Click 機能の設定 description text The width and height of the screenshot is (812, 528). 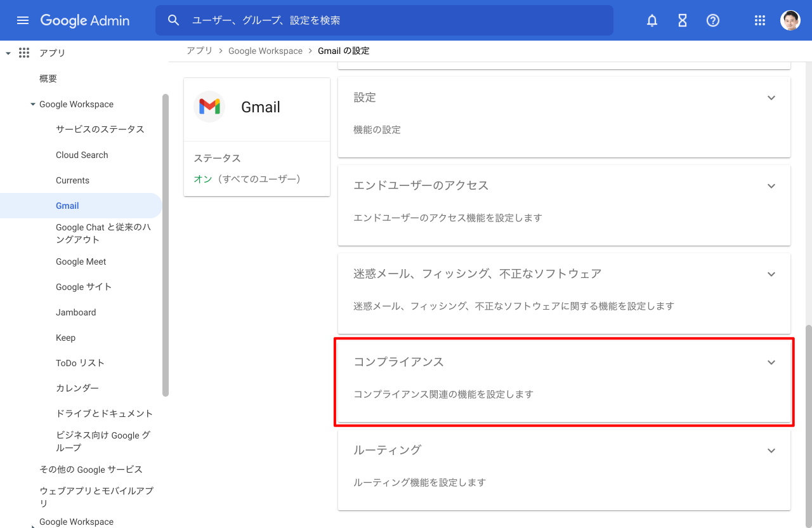coord(377,129)
